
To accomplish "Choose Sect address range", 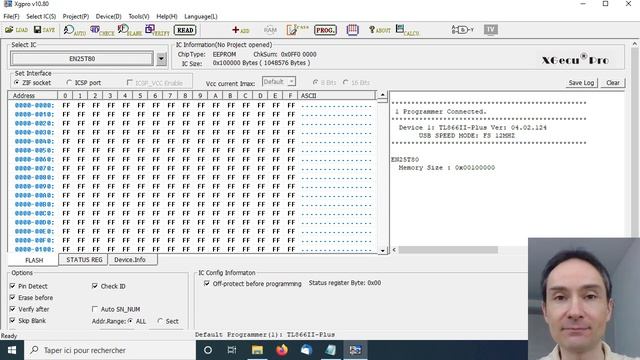I will [x=168, y=321].
